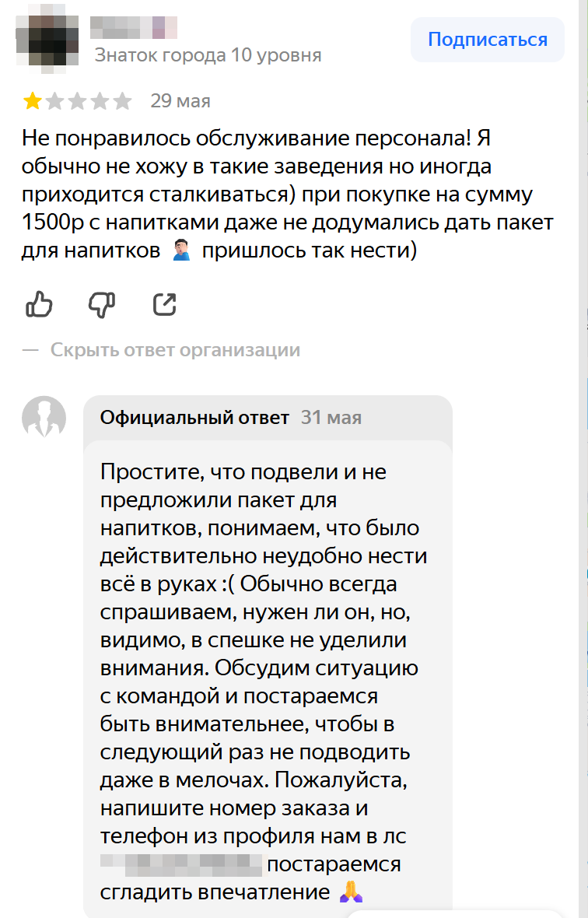Click the person emoji in the review text
588x918 pixels.
181,250
